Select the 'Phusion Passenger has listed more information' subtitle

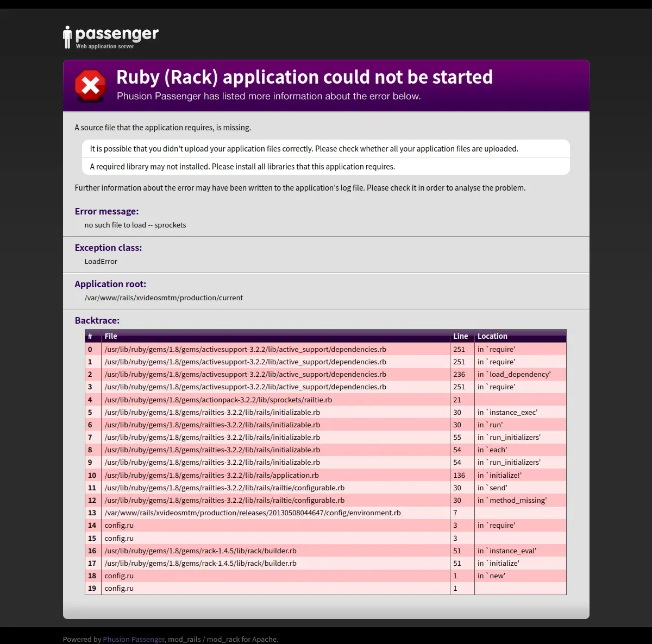tap(269, 96)
